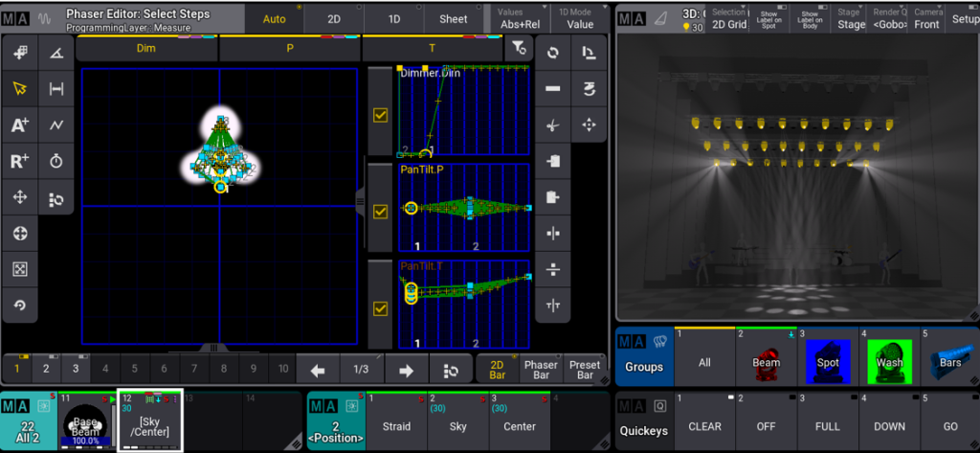Screen dimensions: 980x453
Task: Toggle the PanTilt.T graph checkbox
Action: (x=380, y=308)
